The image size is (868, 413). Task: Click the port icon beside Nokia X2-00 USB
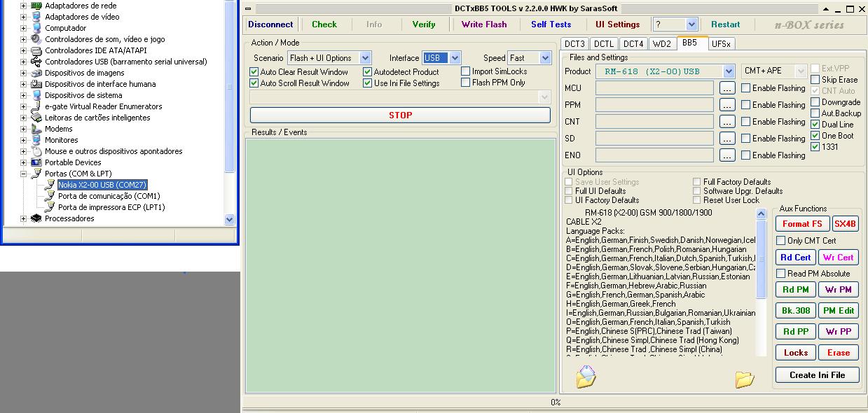(50, 185)
